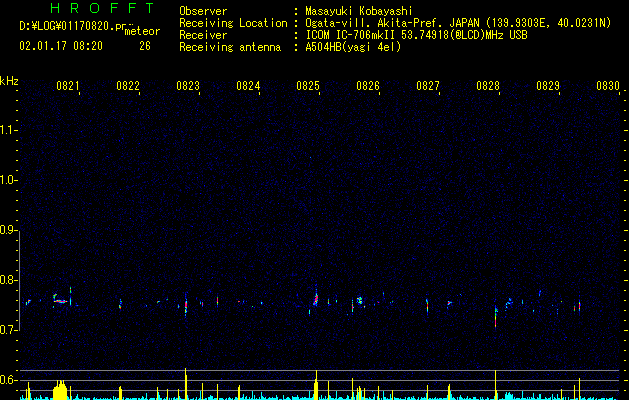The image size is (629, 400).
Task: Click the meteor echo just after 0825
Action: tap(316, 298)
